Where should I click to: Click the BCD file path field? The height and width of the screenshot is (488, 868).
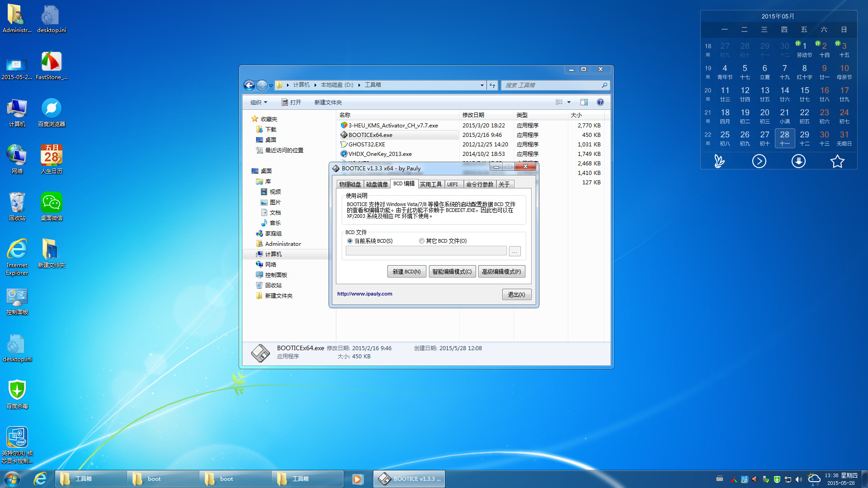[426, 251]
